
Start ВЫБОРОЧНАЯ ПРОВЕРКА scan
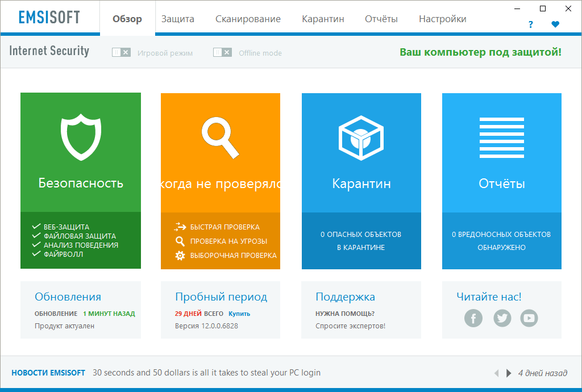click(x=234, y=256)
